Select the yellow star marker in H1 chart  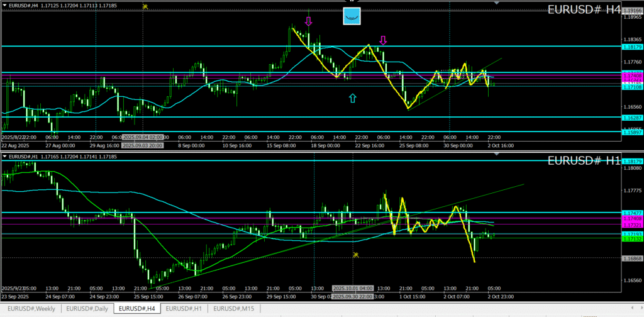pos(356,255)
